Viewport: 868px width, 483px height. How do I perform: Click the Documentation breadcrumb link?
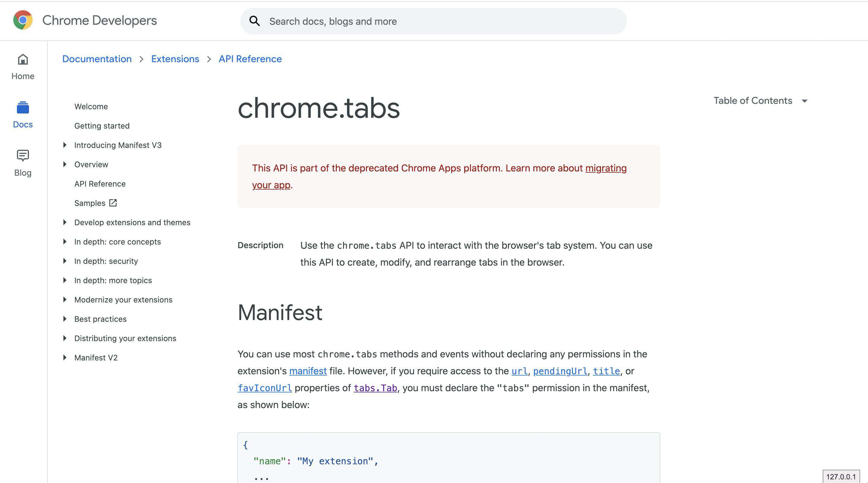[x=97, y=59]
